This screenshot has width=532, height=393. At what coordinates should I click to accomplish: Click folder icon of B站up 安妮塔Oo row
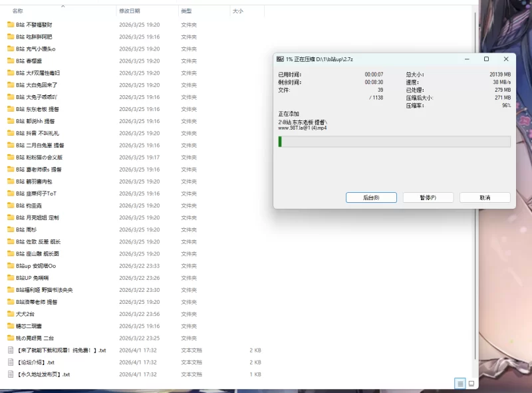(x=11, y=266)
